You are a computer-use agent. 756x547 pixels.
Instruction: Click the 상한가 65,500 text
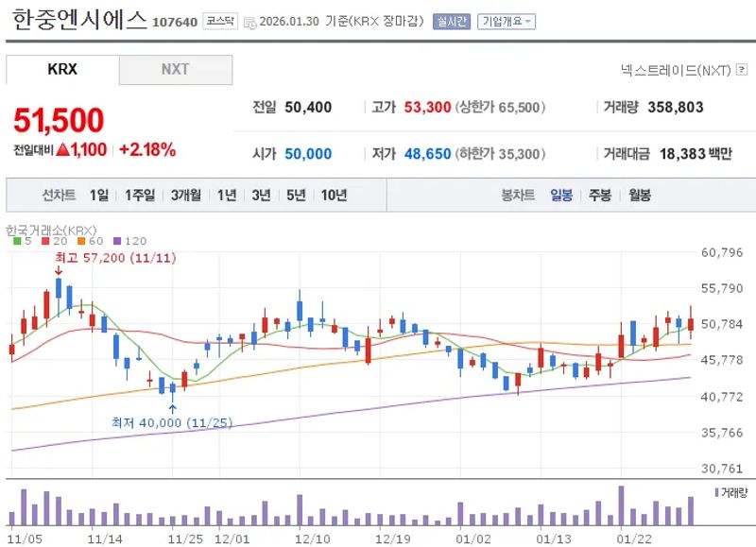click(501, 107)
